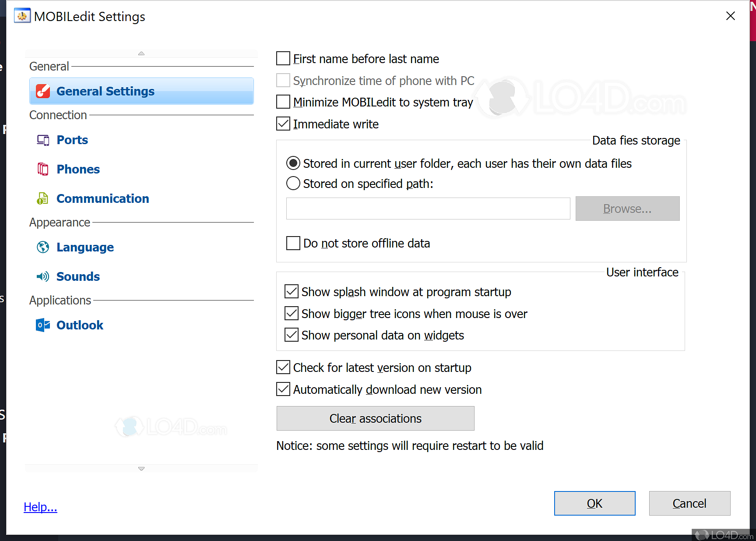
Task: Click the storage path text field
Action: pos(428,209)
